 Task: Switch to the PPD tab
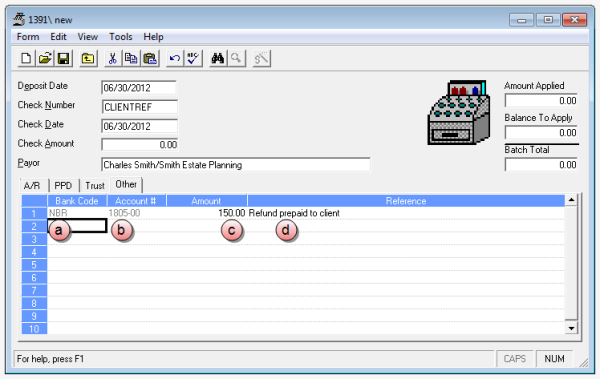click(63, 186)
